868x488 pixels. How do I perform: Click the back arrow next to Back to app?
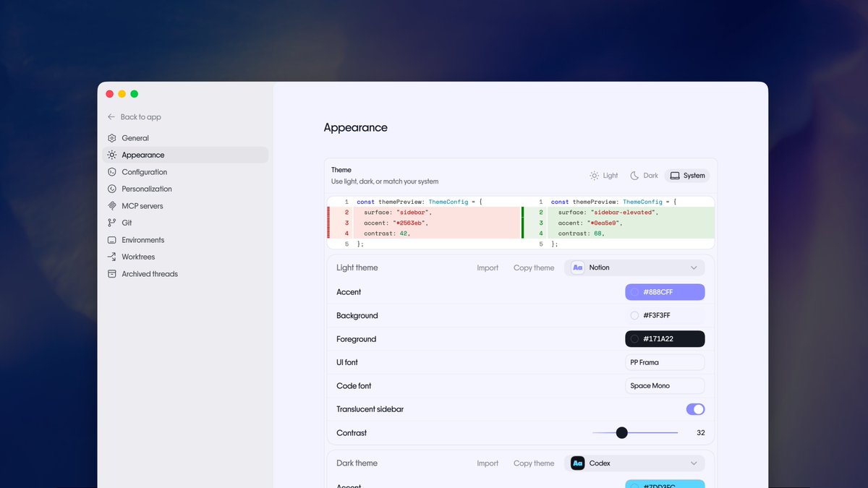110,116
